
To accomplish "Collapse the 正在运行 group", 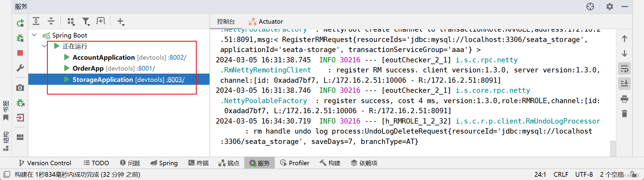I will pyautogui.click(x=44, y=46).
